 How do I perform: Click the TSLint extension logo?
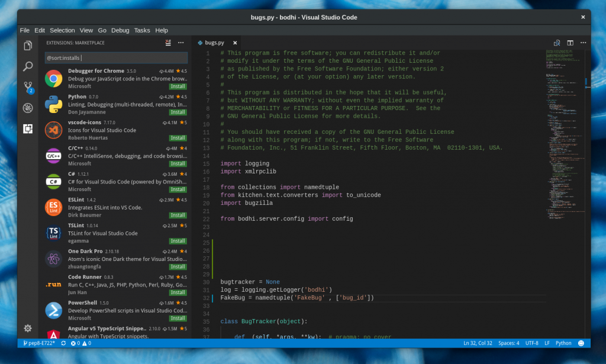53,233
